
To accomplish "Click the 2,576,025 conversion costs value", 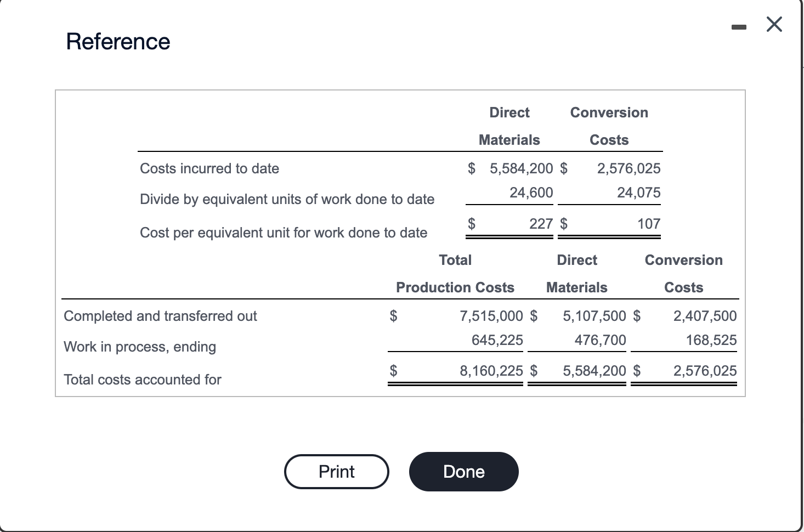I will pyautogui.click(x=629, y=168).
